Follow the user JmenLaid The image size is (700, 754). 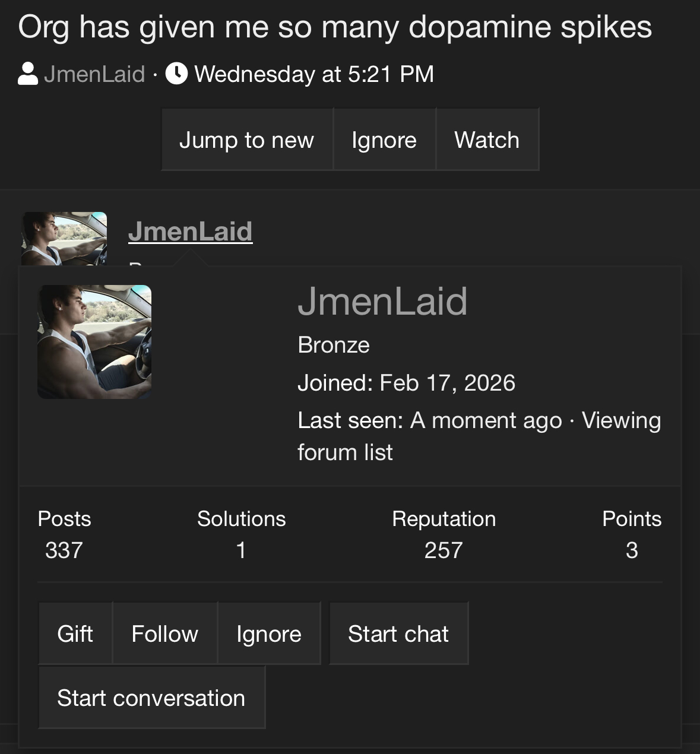point(165,633)
